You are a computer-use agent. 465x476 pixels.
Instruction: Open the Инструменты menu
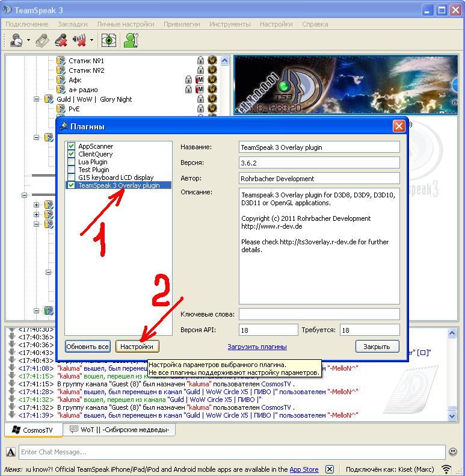pos(230,24)
